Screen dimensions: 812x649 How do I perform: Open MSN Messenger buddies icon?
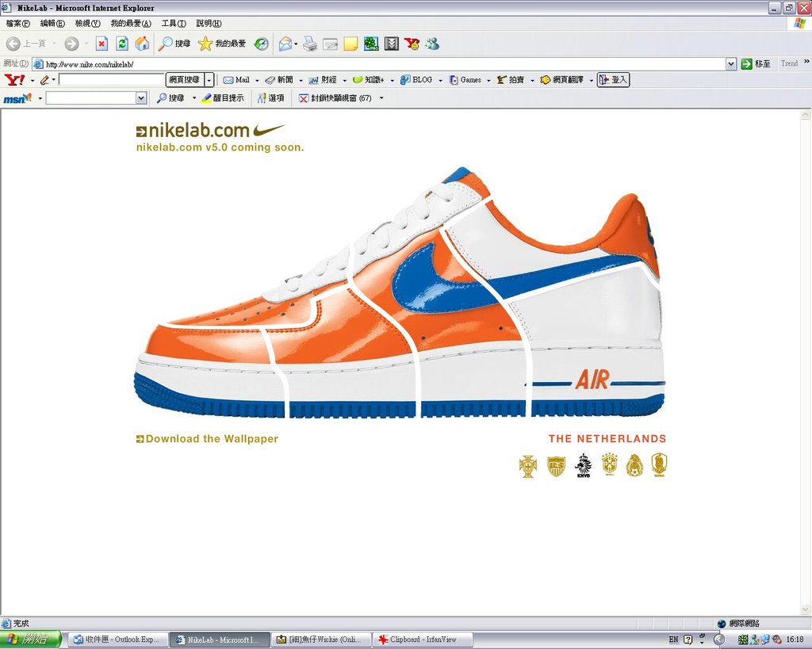point(432,44)
